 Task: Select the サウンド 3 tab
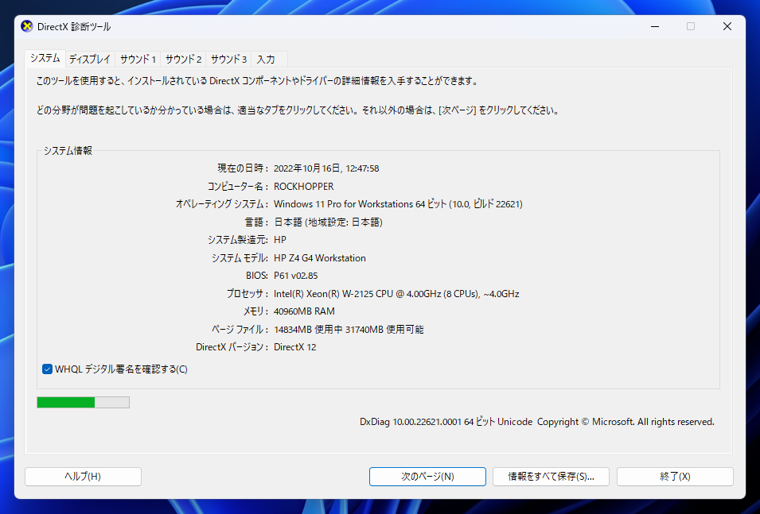[x=229, y=59]
